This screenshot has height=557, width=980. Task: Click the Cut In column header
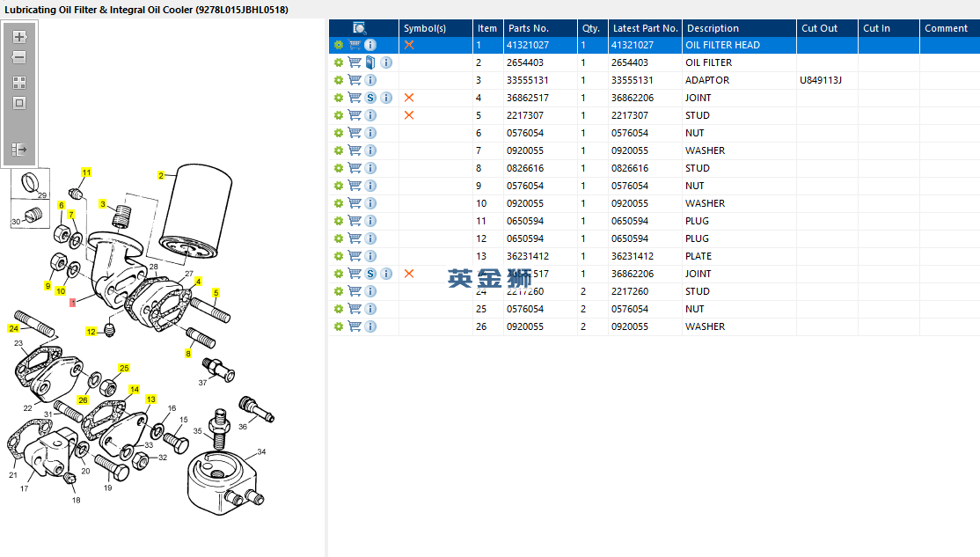889,28
